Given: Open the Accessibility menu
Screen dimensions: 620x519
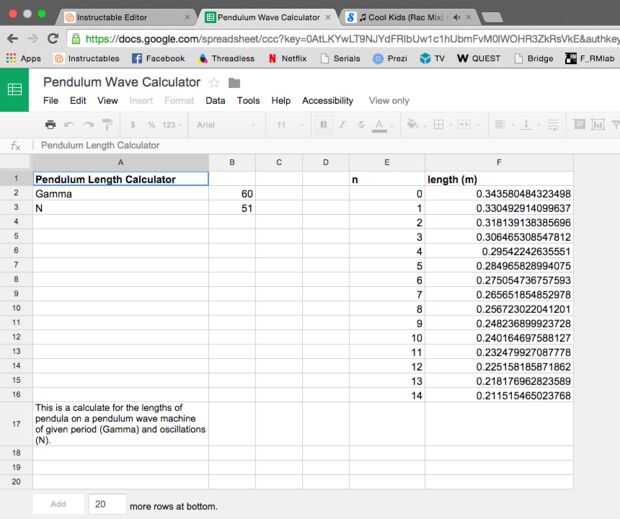Looking at the screenshot, I should (x=327, y=101).
